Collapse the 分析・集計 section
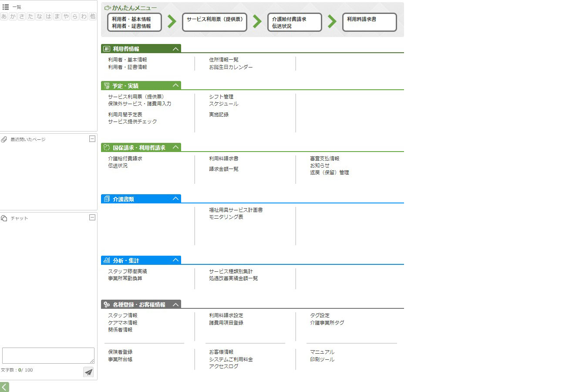Image resolution: width=566 pixels, height=392 pixels. tap(175, 260)
